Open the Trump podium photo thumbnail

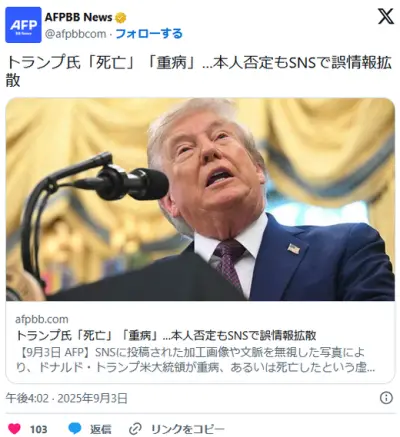pyautogui.click(x=200, y=199)
